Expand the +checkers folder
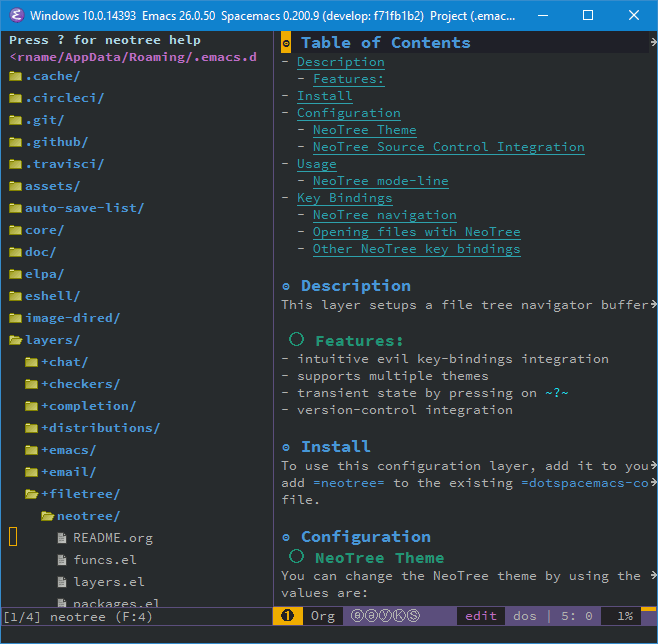 (31, 384)
